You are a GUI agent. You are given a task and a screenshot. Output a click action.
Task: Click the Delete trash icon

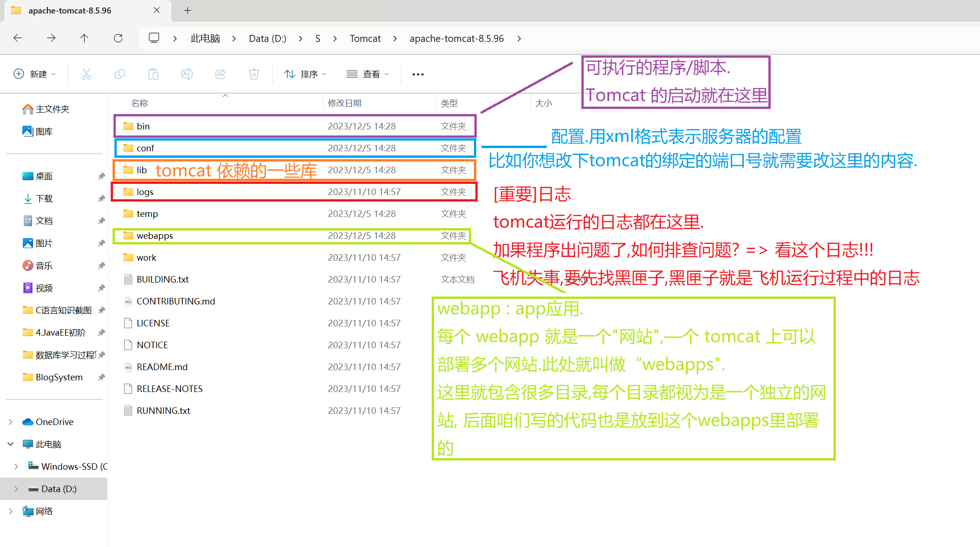pos(254,74)
